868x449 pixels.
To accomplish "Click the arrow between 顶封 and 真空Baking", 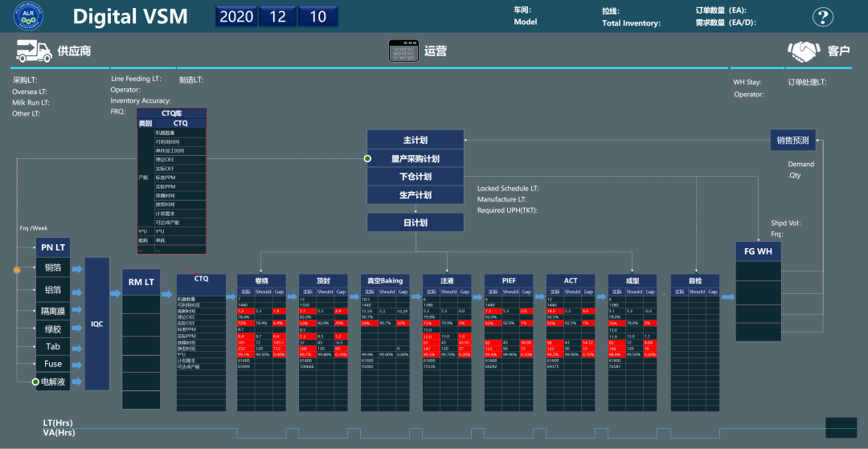I will point(354,297).
